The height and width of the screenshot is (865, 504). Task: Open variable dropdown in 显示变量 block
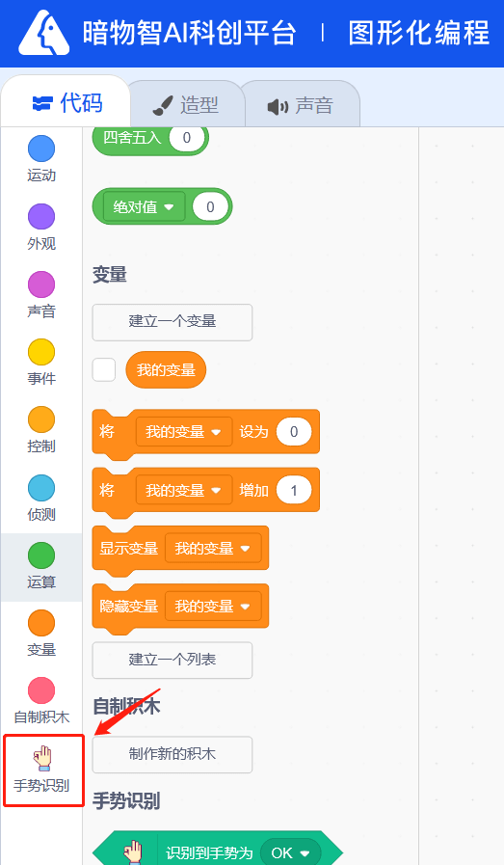click(213, 548)
